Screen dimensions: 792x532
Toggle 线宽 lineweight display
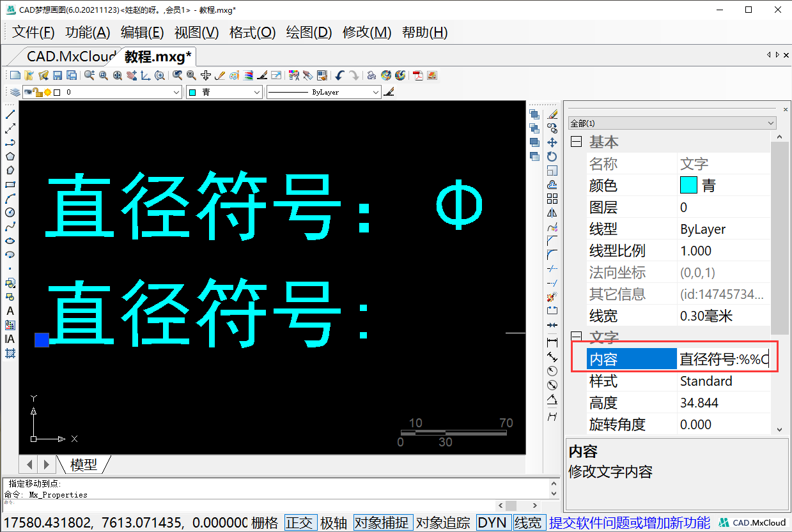(528, 523)
